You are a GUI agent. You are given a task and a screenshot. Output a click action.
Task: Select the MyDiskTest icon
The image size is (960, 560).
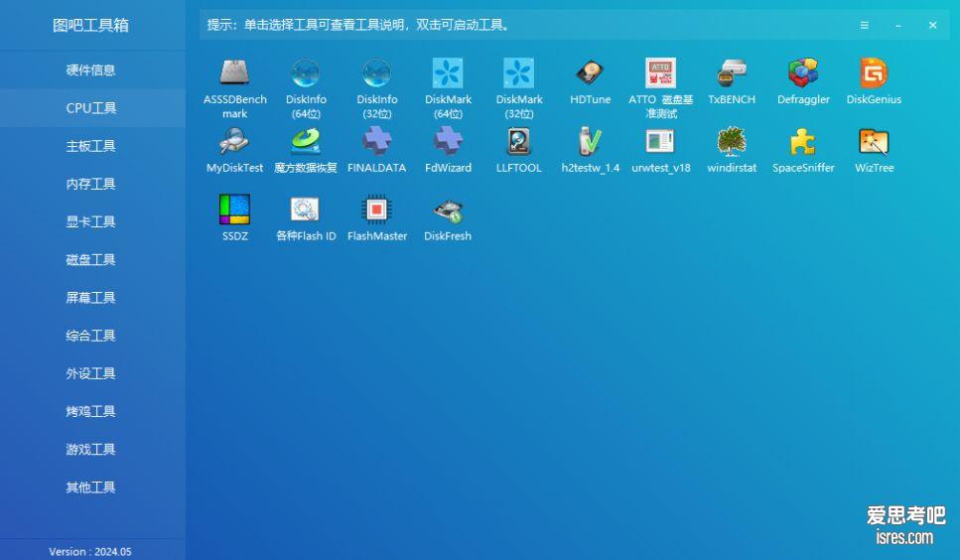point(234,141)
